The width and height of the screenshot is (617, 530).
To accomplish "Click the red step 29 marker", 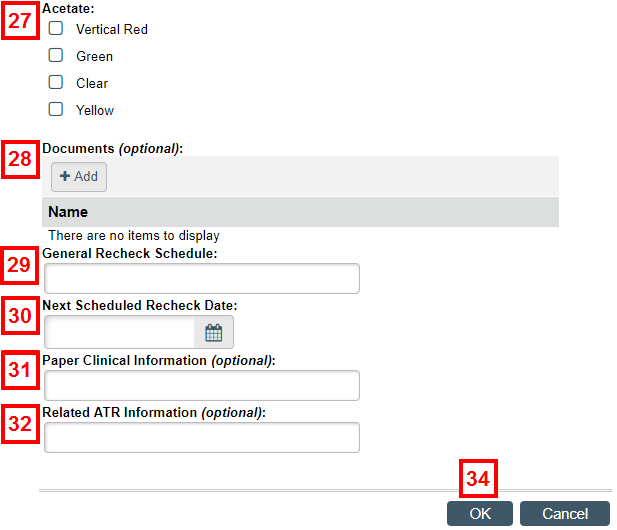I will click(x=20, y=265).
